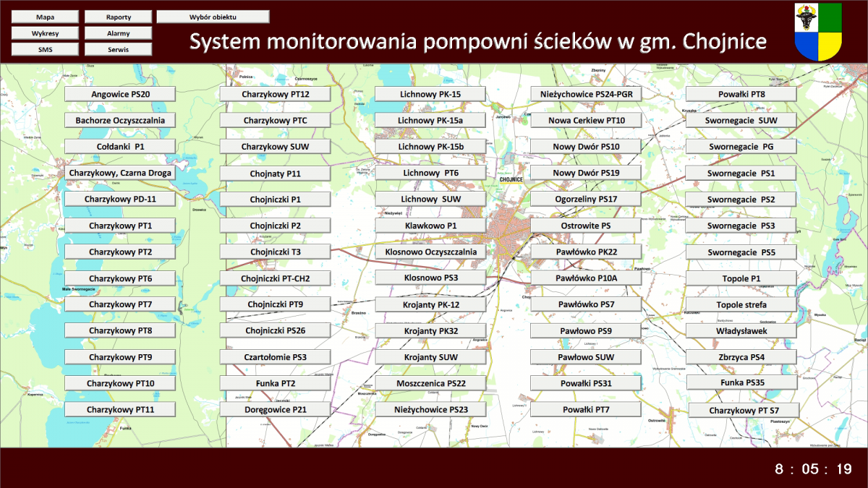Open Ostrowite PS station
The image size is (868, 488).
(587, 226)
